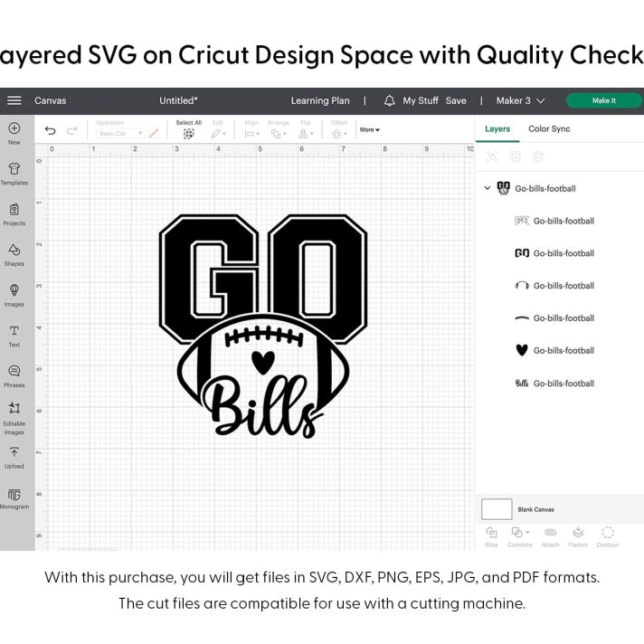Click Canvas in the header

50,100
